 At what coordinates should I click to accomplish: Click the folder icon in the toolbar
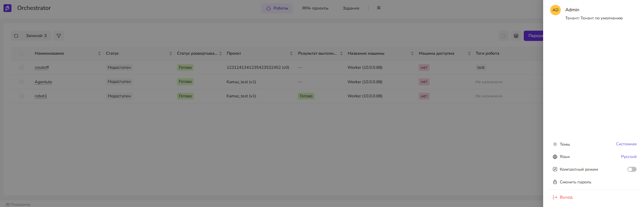503,36
